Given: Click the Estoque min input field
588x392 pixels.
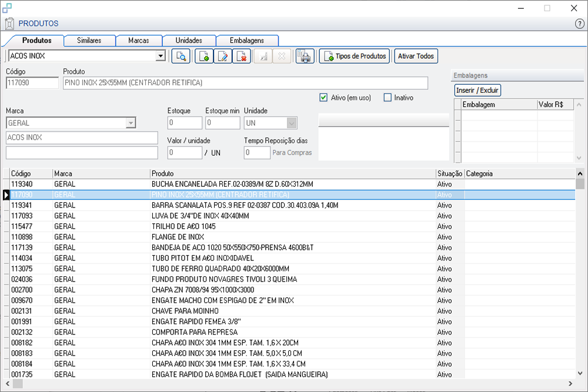Looking at the screenshot, I should [223, 123].
